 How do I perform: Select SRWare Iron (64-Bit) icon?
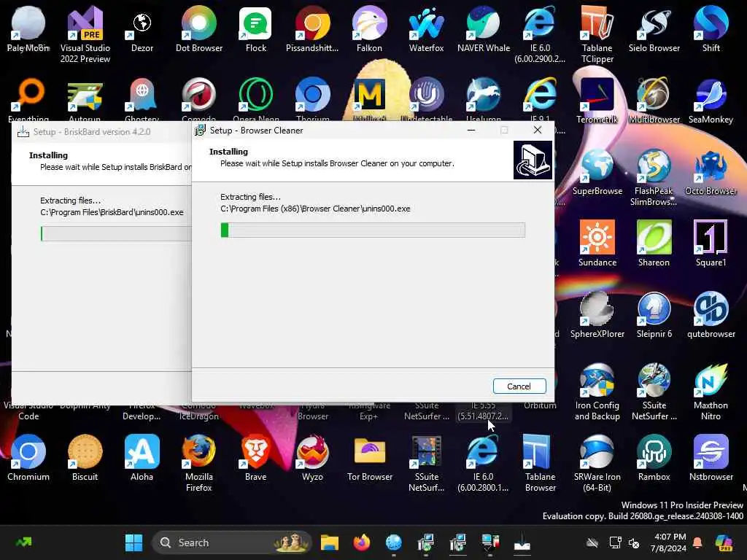[x=597, y=463]
